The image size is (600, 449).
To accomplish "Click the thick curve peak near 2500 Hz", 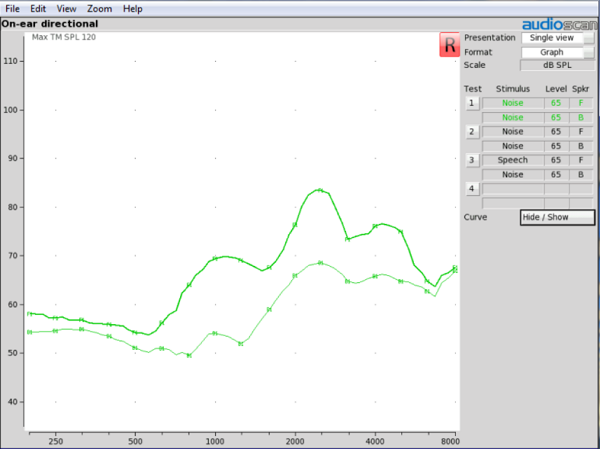I will [320, 190].
